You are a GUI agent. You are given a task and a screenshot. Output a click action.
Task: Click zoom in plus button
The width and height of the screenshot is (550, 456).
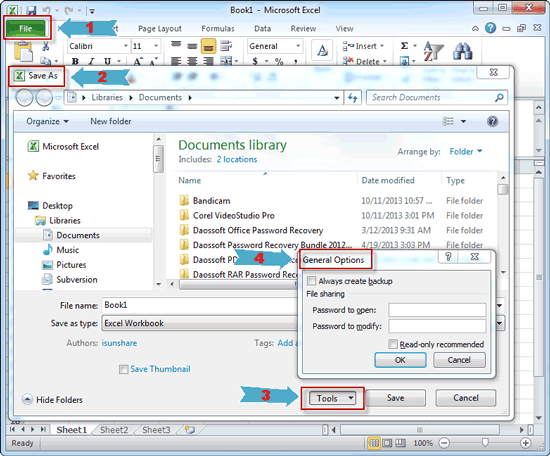(x=525, y=443)
